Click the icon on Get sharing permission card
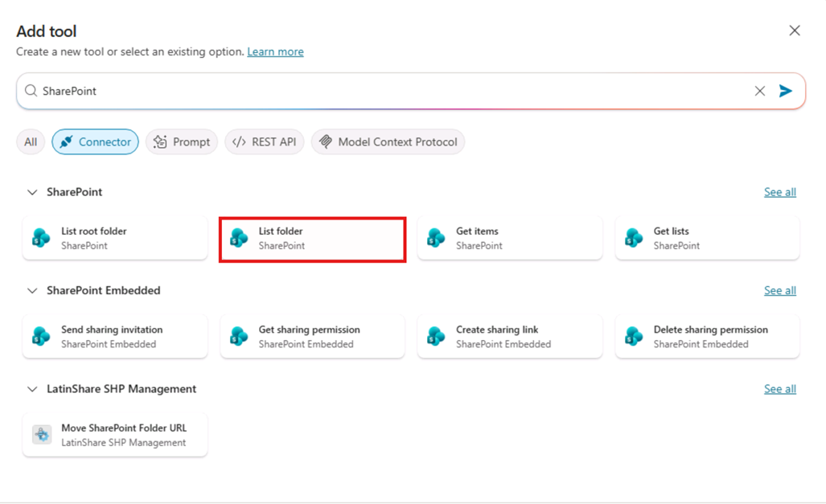The image size is (826, 504). click(239, 337)
